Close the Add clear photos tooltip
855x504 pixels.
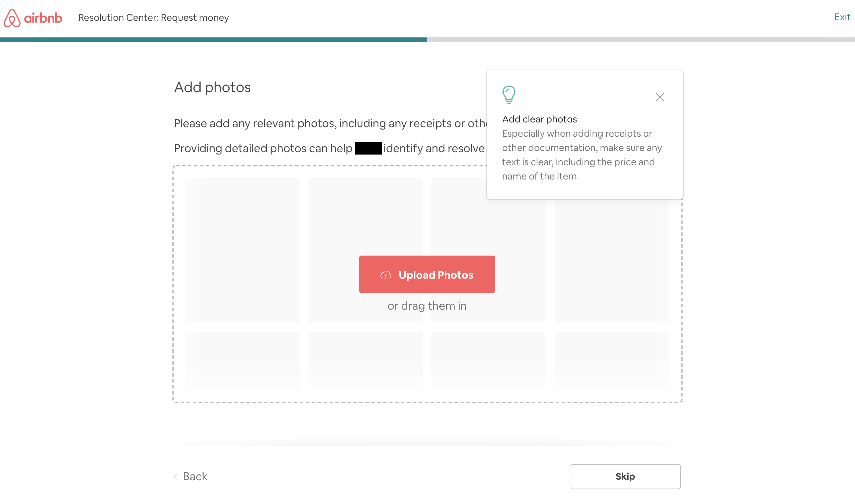pos(659,97)
